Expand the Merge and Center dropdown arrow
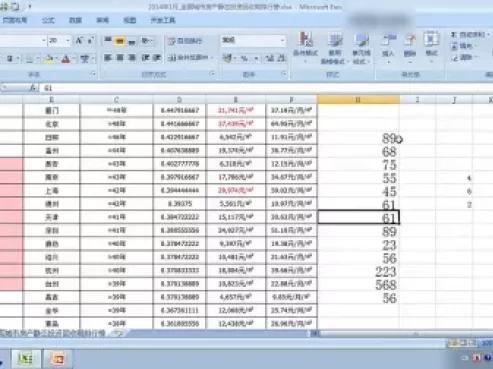The width and height of the screenshot is (493, 369). pos(212,58)
